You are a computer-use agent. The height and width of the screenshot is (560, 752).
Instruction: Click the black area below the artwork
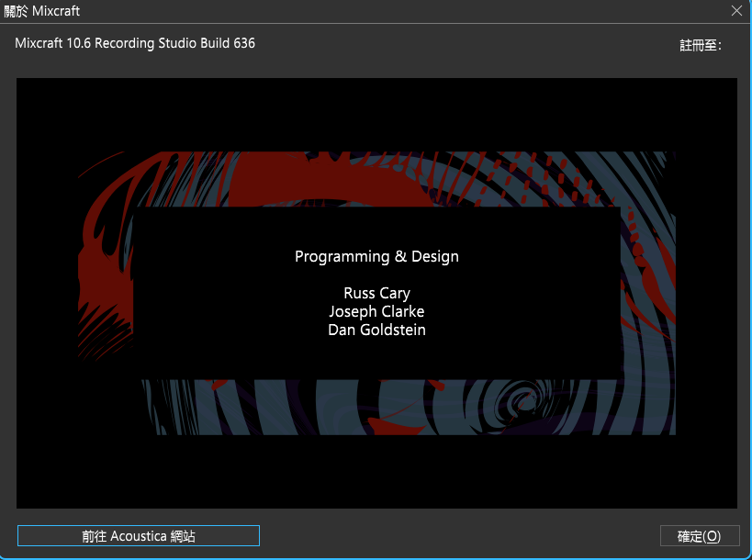pos(376,473)
